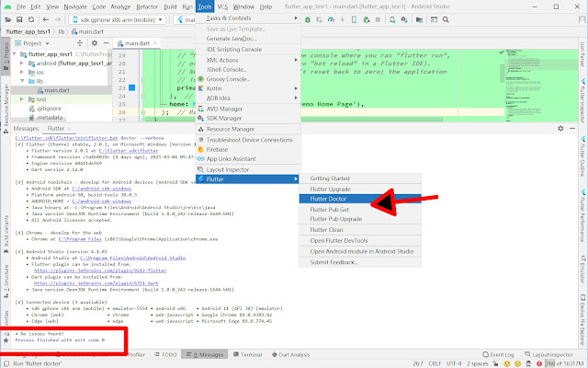Select Flutter Doctor in the Flutter submenu
This screenshot has height=368, width=588.
point(360,199)
